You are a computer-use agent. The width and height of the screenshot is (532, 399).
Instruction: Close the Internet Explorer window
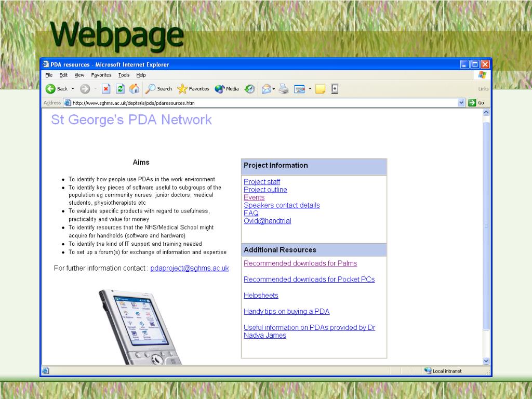point(485,64)
